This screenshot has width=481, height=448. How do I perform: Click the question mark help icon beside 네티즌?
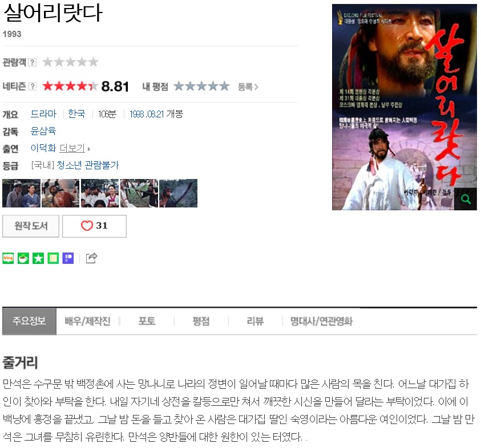[32, 87]
